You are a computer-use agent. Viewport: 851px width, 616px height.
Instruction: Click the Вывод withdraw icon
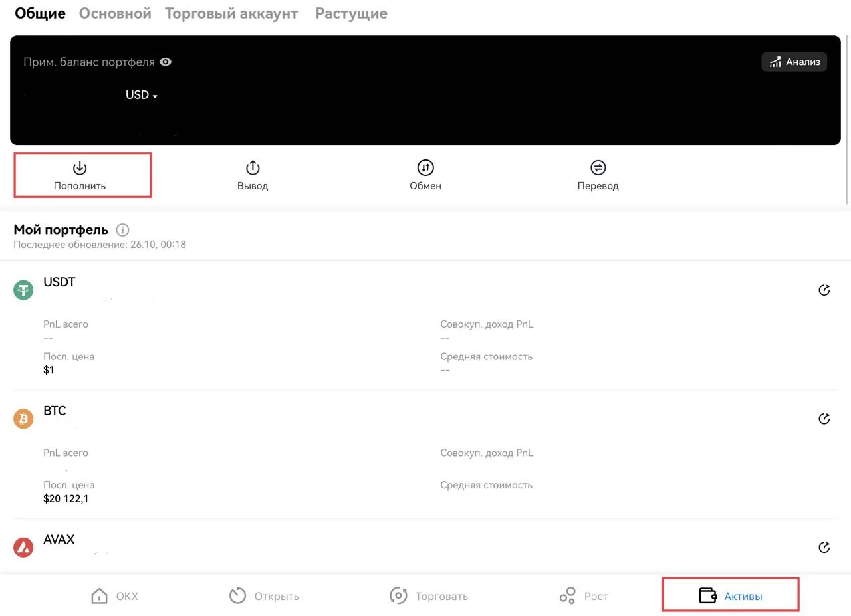253,168
